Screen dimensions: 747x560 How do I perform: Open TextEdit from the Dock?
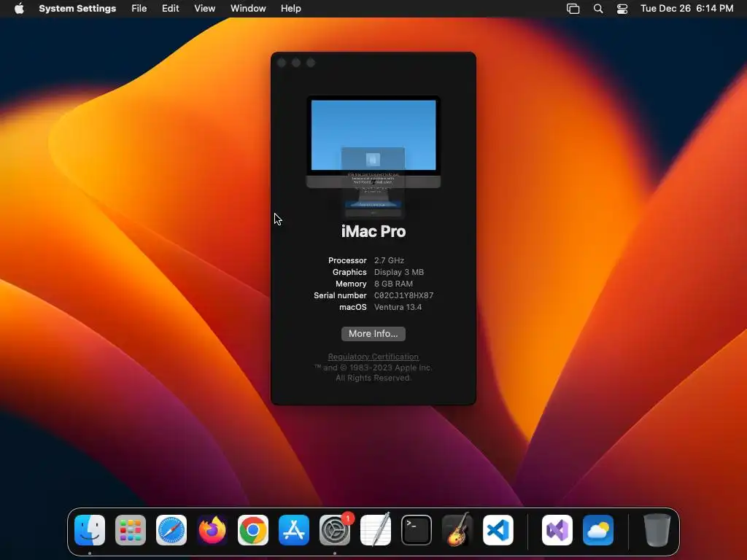tap(376, 530)
